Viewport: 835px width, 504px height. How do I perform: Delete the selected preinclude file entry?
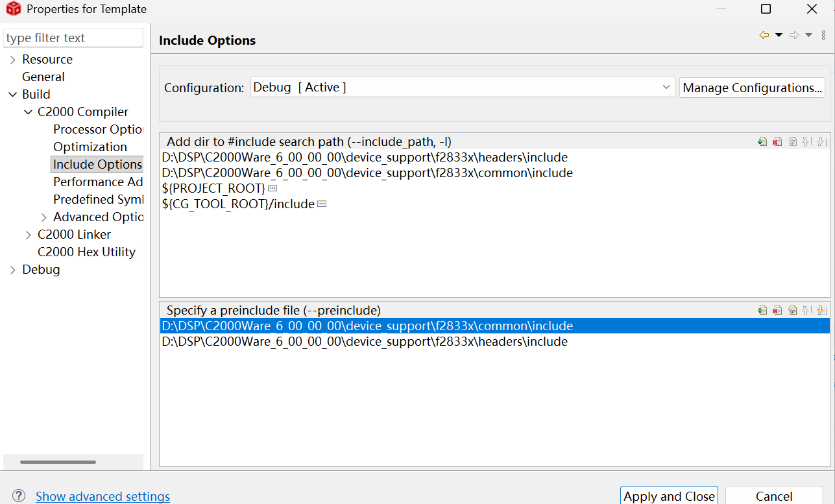tap(777, 310)
